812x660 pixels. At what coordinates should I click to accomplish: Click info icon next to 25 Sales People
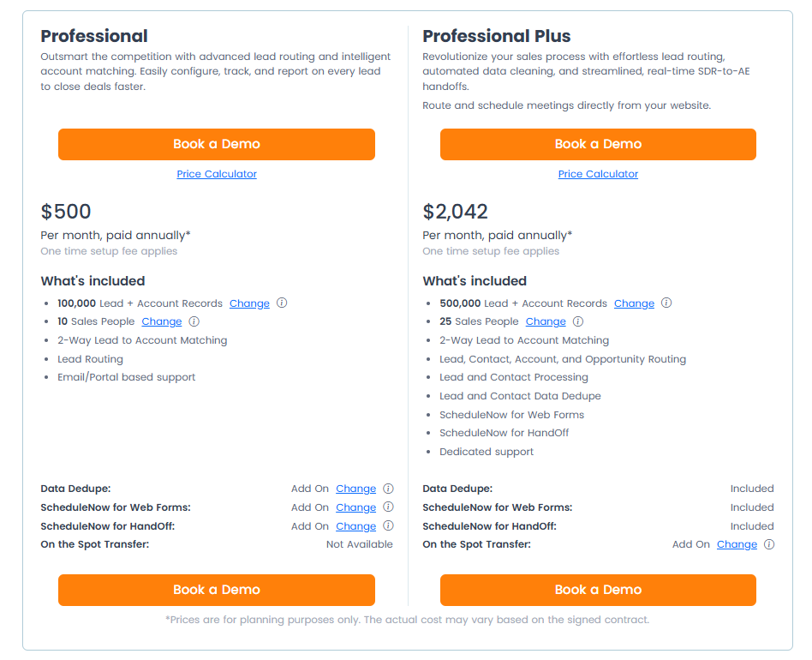coord(578,321)
